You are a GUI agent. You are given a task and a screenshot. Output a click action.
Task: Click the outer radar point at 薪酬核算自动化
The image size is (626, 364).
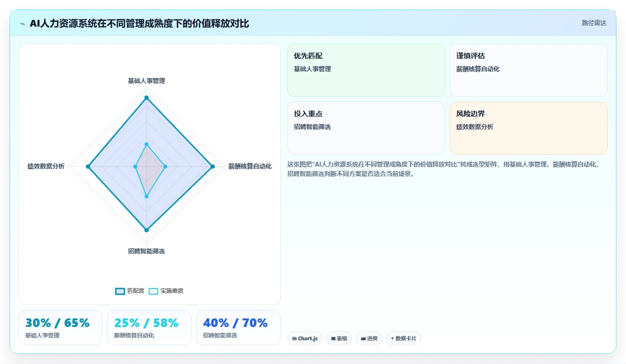212,167
